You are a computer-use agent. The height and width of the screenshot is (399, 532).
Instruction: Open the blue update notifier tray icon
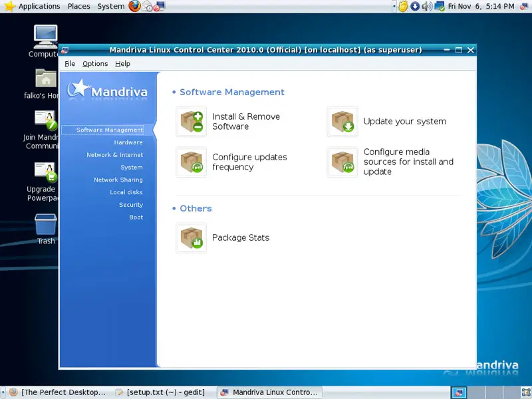[x=415, y=6]
